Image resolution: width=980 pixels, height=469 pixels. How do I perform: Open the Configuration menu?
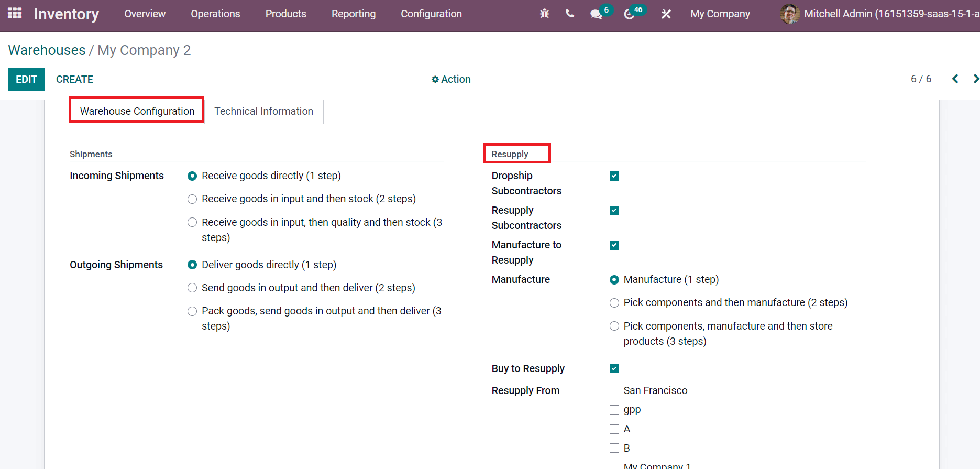point(431,14)
